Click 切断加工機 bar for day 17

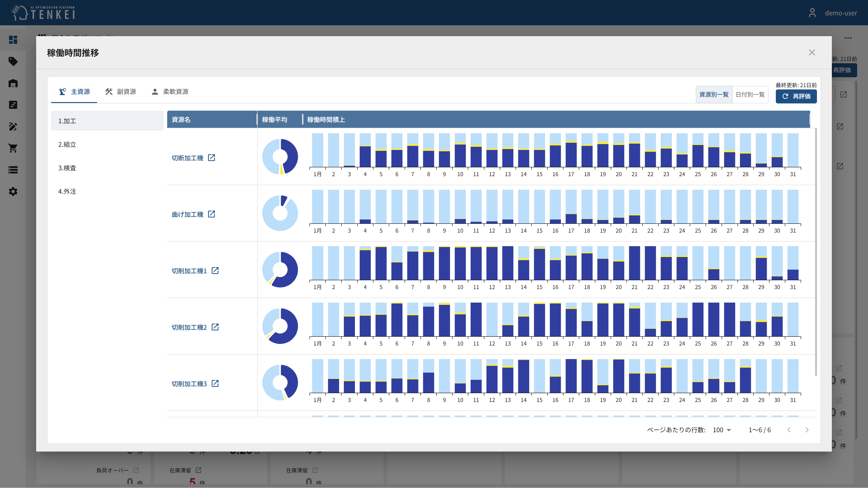(x=571, y=155)
